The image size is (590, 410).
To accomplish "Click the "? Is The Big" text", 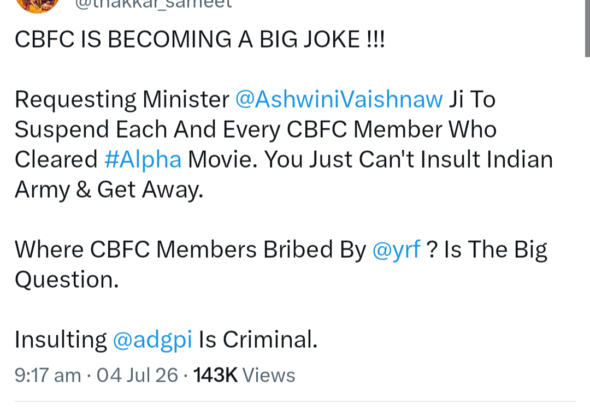I will [487, 250].
